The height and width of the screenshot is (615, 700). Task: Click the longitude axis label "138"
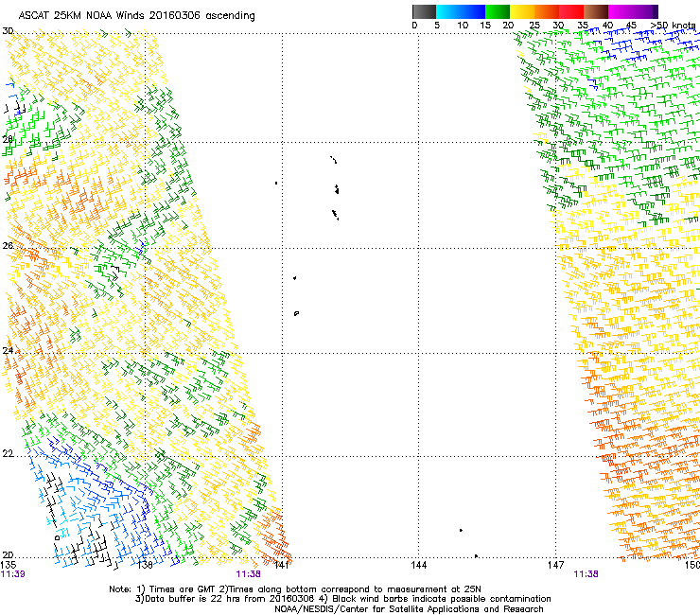145,565
